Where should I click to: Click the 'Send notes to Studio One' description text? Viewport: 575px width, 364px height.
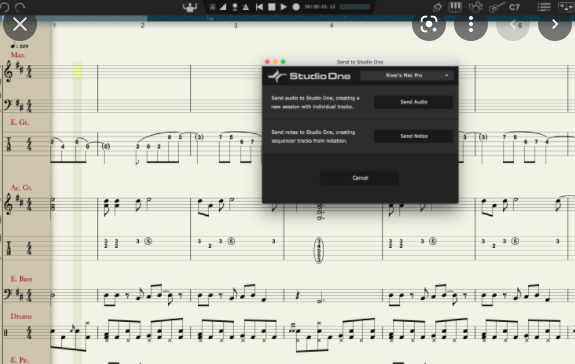pos(313,136)
